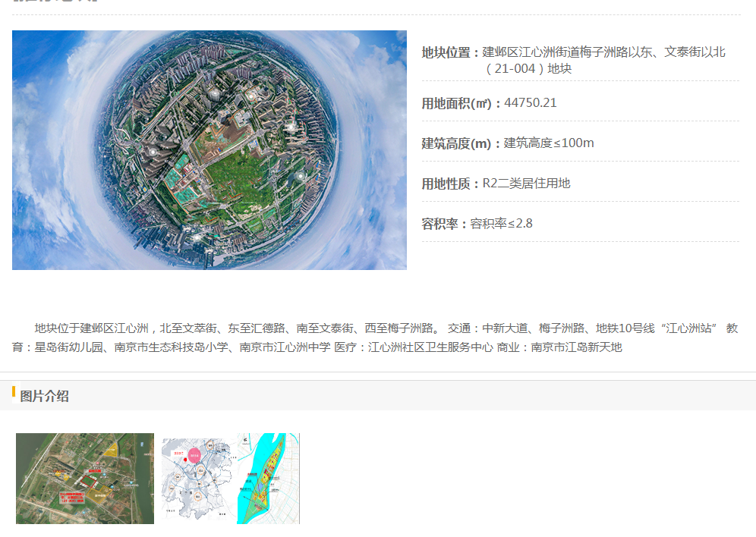
Task: Select the left one of the two top hotspots
Action: pyautogui.click(x=215, y=94)
